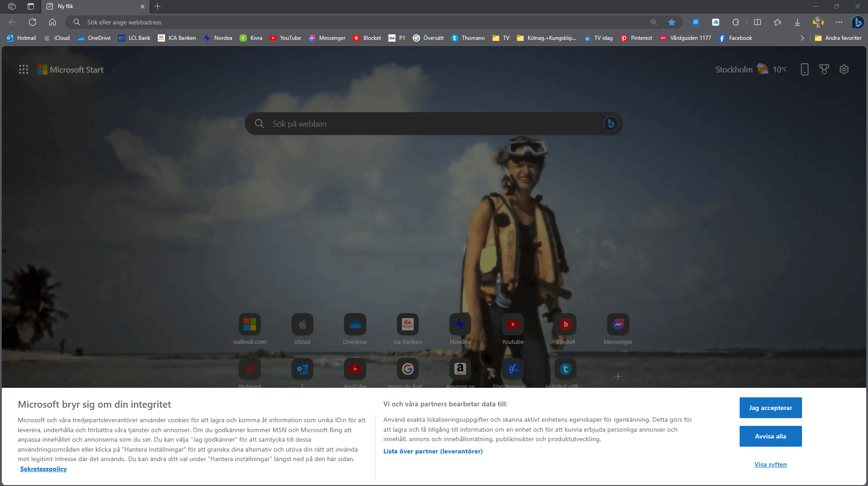868x486 pixels.
Task: Open the Bing Copilot sidebar icon
Action: [x=858, y=22]
